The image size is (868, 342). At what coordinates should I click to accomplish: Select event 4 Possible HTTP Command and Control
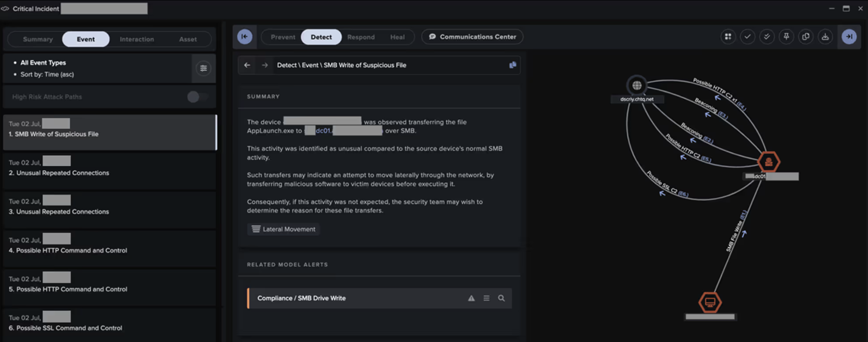pos(110,248)
